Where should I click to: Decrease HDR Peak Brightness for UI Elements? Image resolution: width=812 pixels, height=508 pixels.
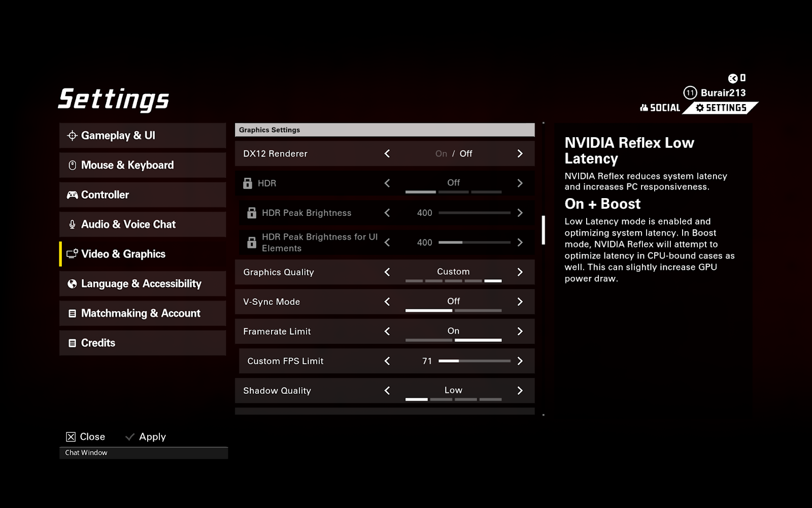coord(387,242)
